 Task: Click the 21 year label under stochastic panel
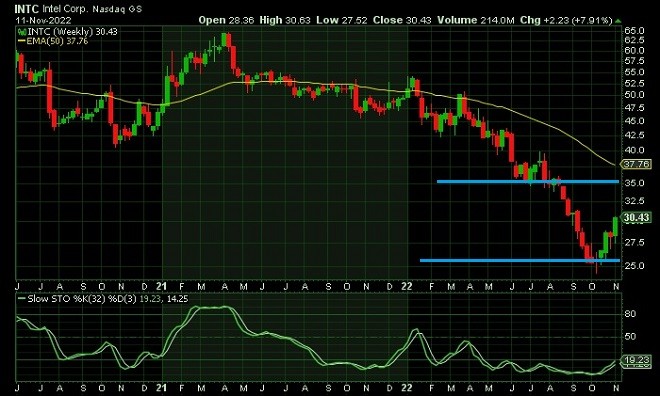(162, 388)
